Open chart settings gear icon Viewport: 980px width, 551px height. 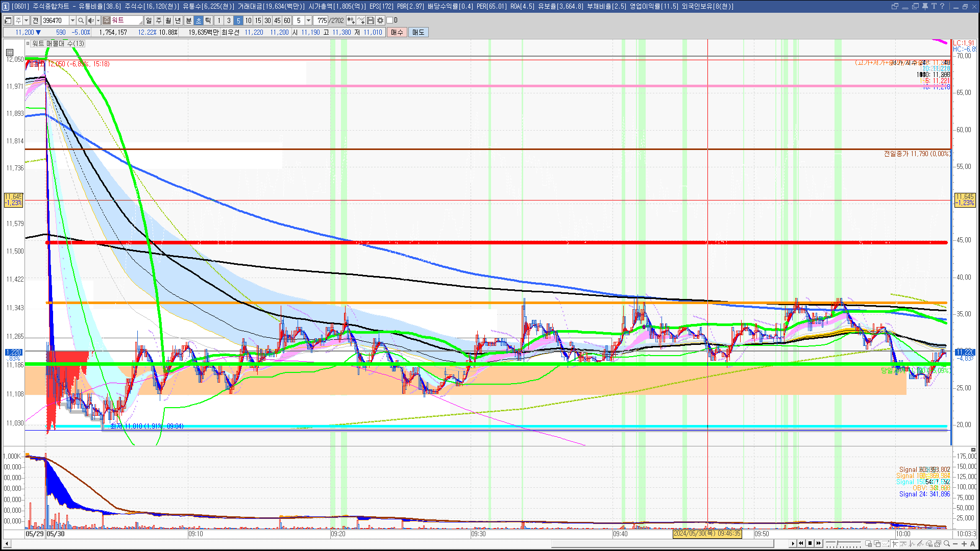[x=380, y=20]
